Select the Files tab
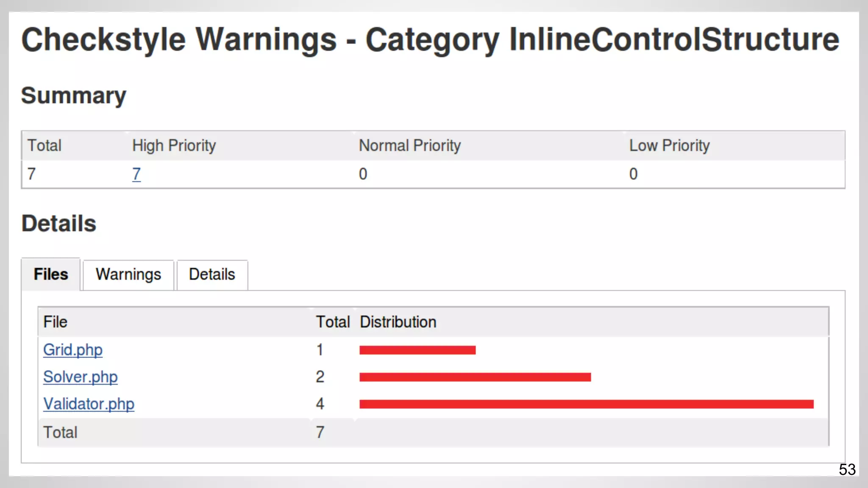 (x=51, y=274)
